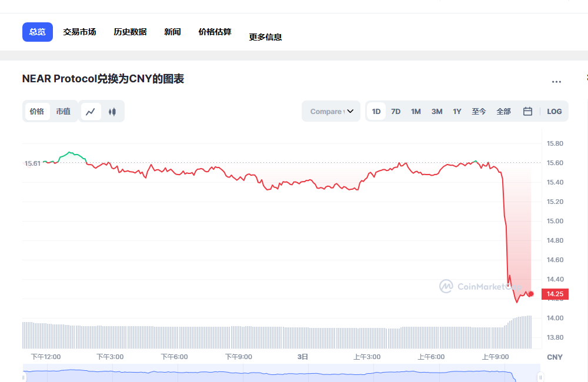588x382 pixels.
Task: Open the 价格估算 price estimates tab
Action: (x=215, y=32)
